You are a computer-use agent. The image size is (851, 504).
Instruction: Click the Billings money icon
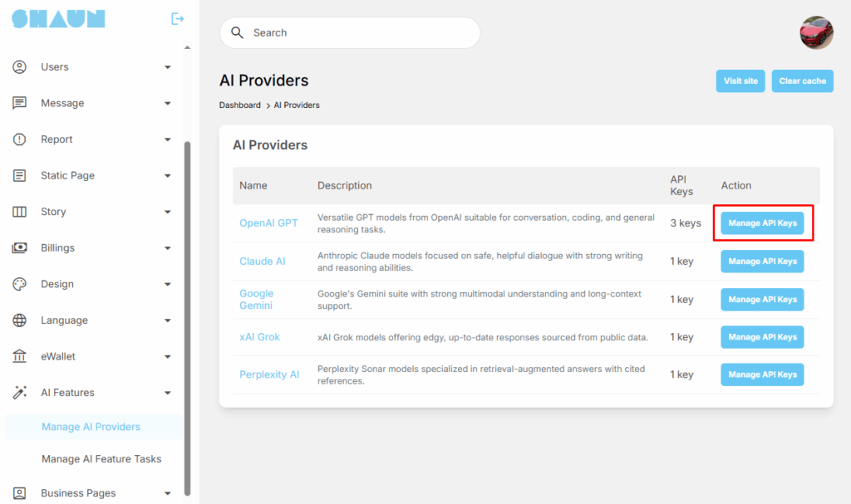pyautogui.click(x=19, y=247)
